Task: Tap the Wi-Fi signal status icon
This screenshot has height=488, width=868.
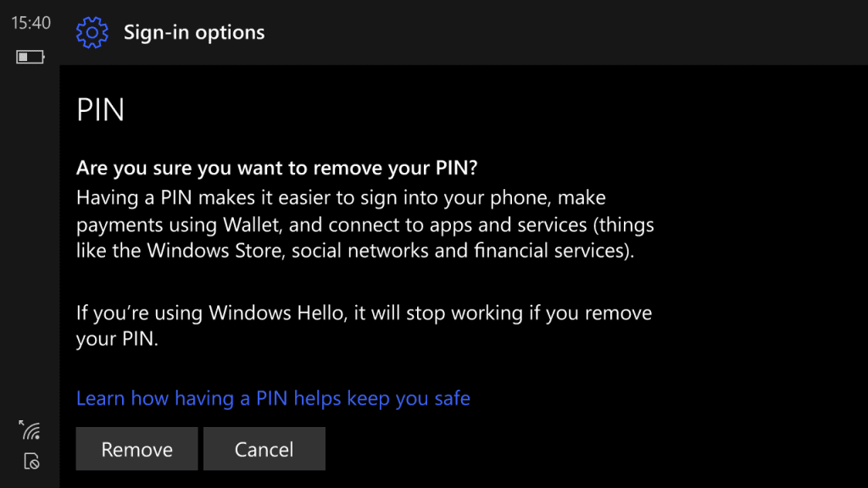Action: coord(31,431)
